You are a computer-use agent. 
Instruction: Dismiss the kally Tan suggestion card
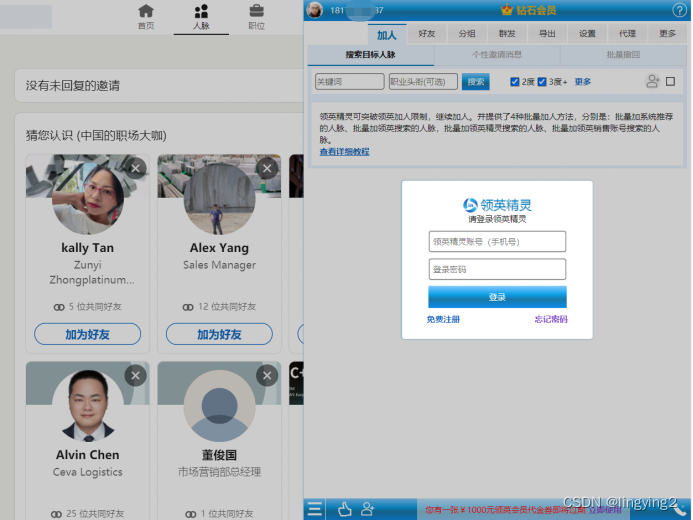click(135, 168)
